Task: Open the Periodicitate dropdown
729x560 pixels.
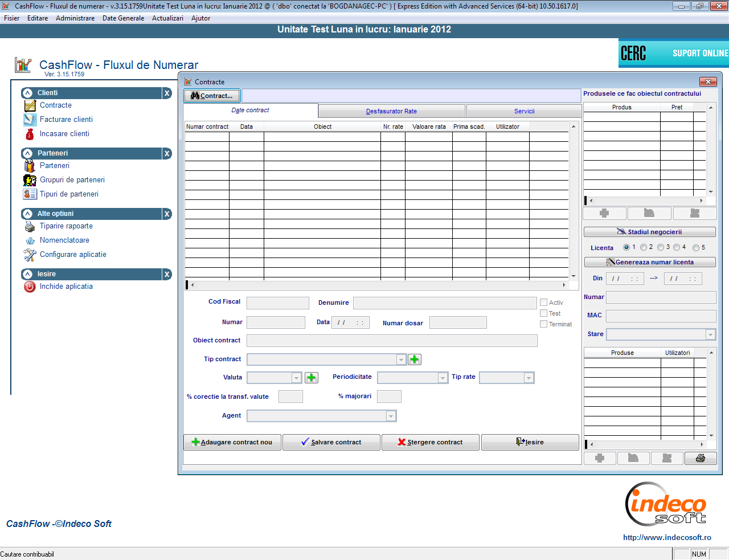Action: click(443, 378)
